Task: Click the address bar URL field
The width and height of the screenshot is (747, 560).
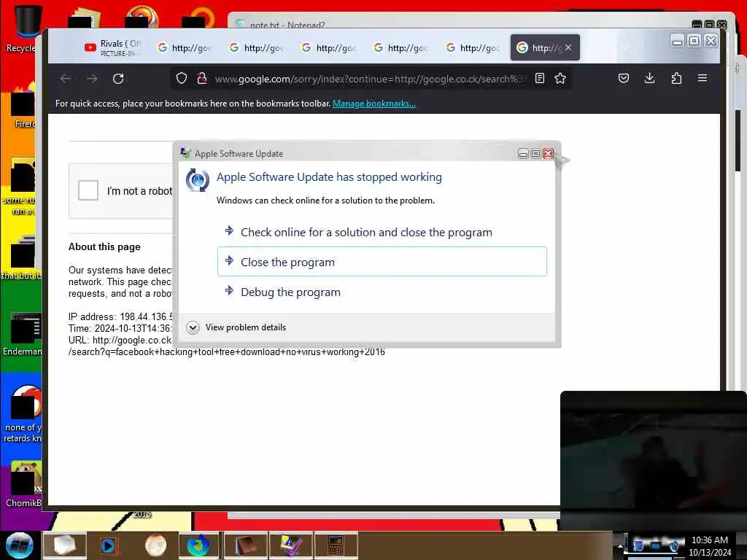Action: coord(369,79)
